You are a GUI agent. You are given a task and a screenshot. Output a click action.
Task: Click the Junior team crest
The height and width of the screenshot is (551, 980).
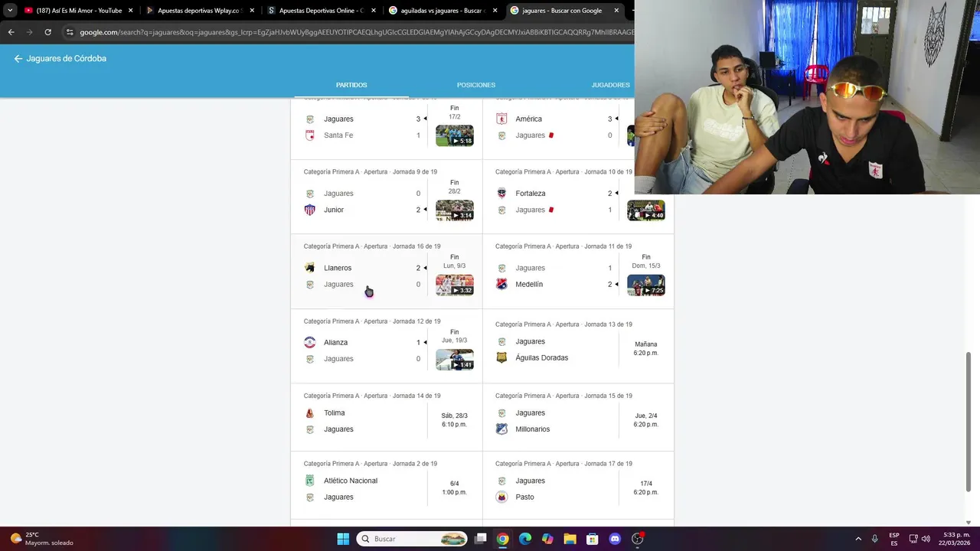310,210
